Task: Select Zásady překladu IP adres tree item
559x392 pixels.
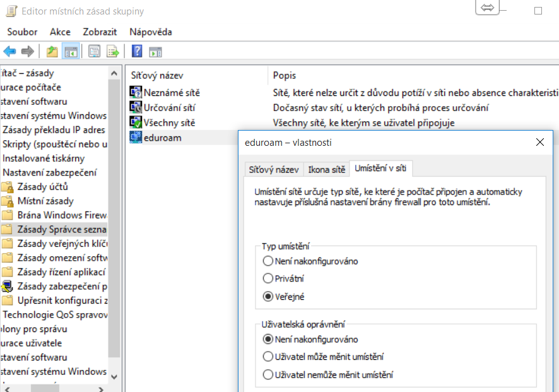Action: tap(54, 130)
